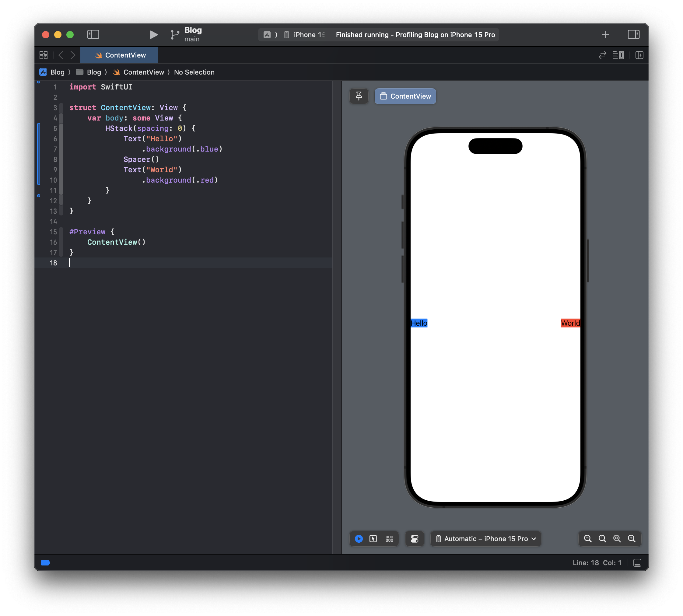This screenshot has width=683, height=616.
Task: Click No Selection in the jump bar
Action: coord(194,72)
